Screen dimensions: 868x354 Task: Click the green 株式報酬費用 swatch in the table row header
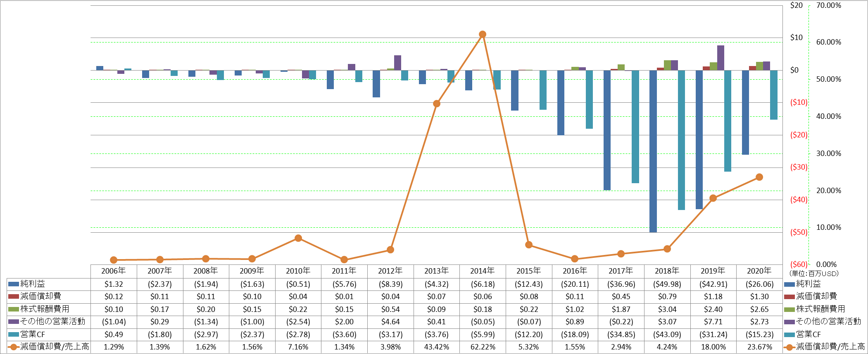point(14,309)
